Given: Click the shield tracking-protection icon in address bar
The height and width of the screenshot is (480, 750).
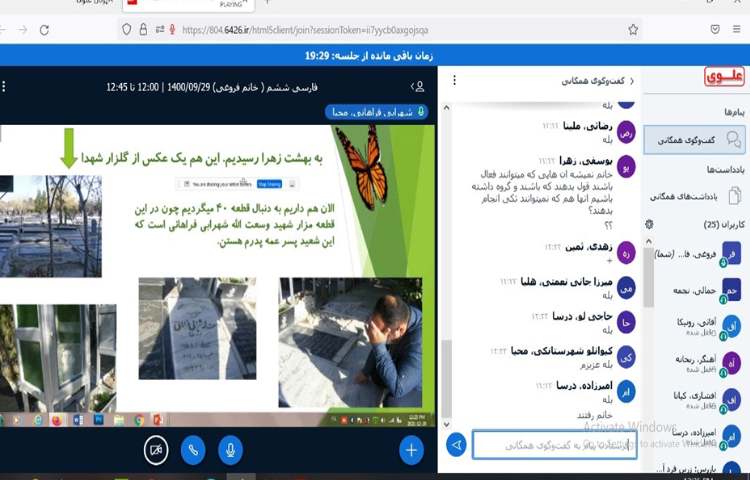Looking at the screenshot, I should (x=127, y=30).
